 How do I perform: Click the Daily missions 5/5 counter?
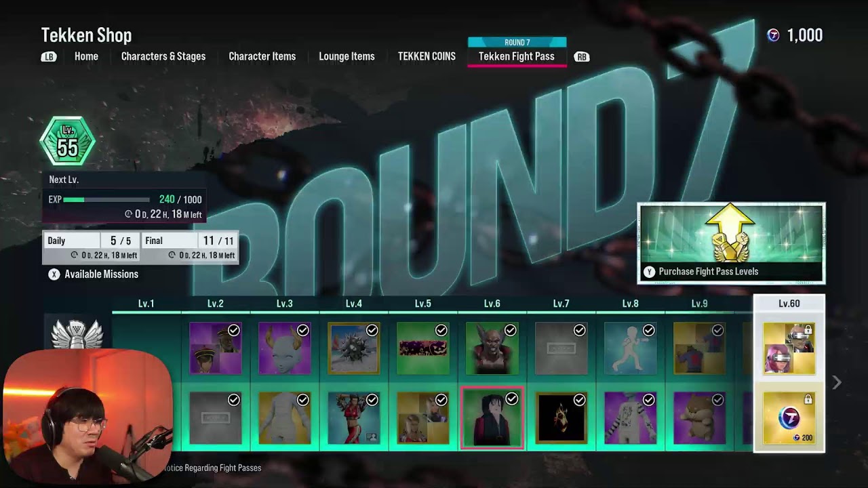tap(91, 241)
